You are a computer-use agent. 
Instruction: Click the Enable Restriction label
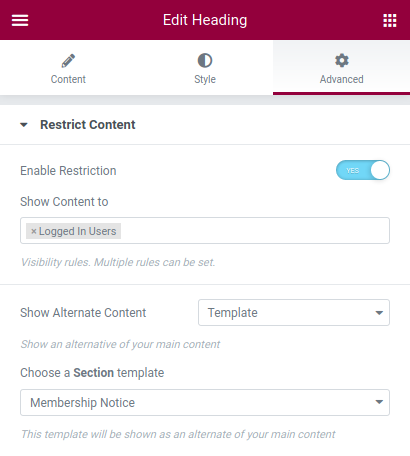click(x=68, y=171)
